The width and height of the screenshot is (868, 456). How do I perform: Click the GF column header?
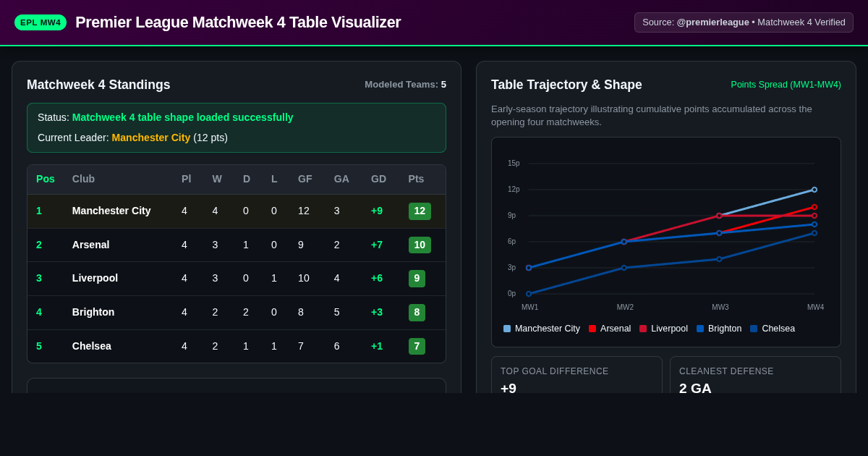click(x=305, y=179)
